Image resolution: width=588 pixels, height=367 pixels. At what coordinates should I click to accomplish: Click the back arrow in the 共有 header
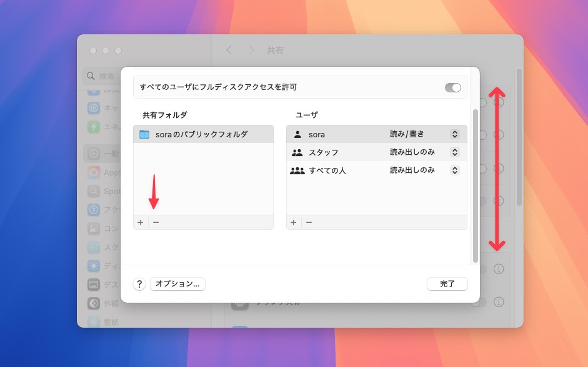click(229, 51)
